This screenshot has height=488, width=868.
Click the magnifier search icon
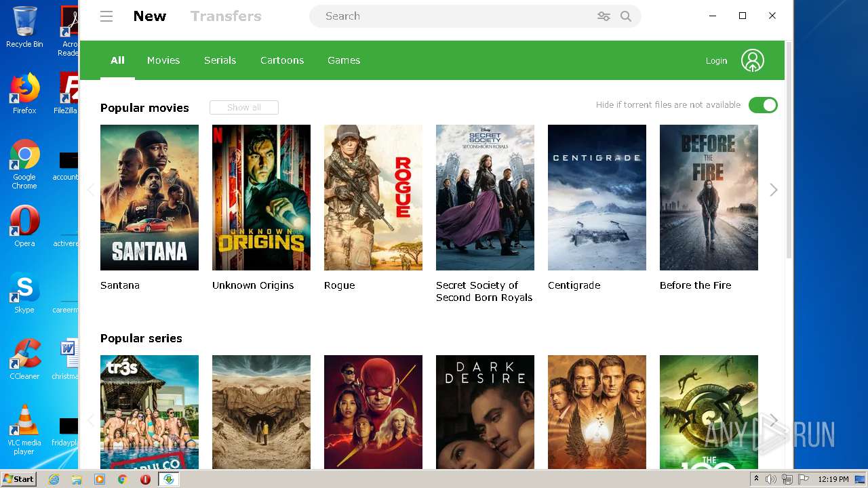pyautogui.click(x=626, y=16)
